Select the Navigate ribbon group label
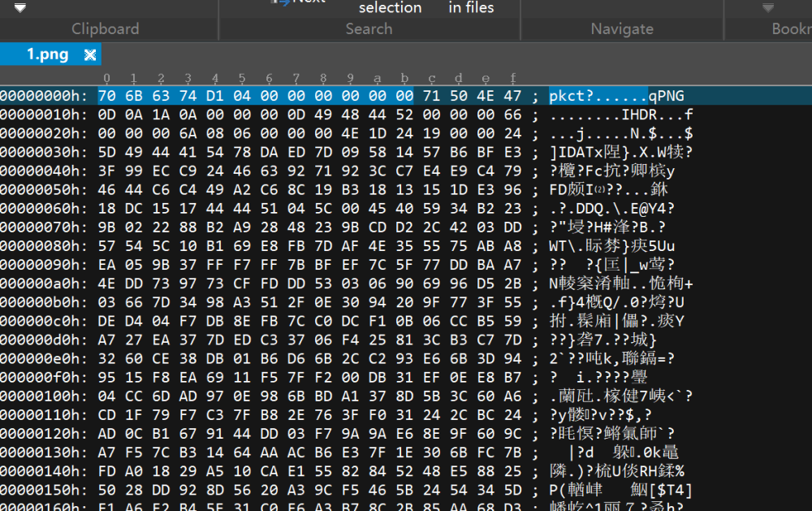This screenshot has width=812, height=511. [x=621, y=29]
